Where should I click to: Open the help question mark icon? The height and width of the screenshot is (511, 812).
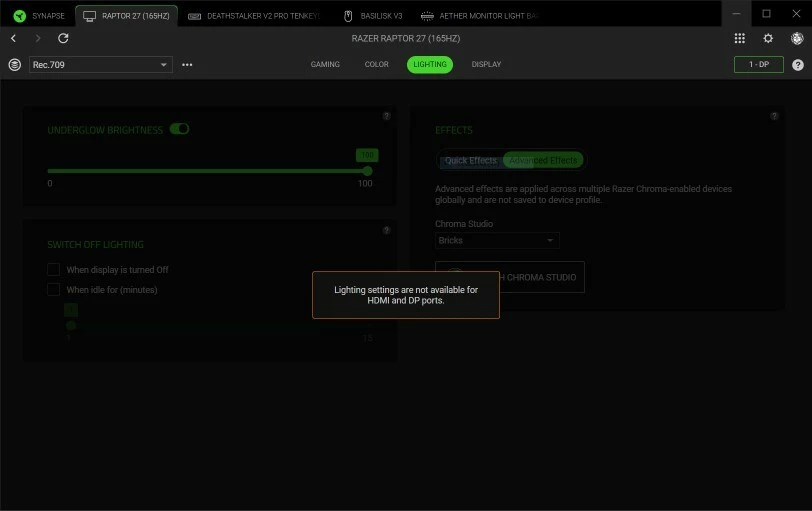coord(798,65)
